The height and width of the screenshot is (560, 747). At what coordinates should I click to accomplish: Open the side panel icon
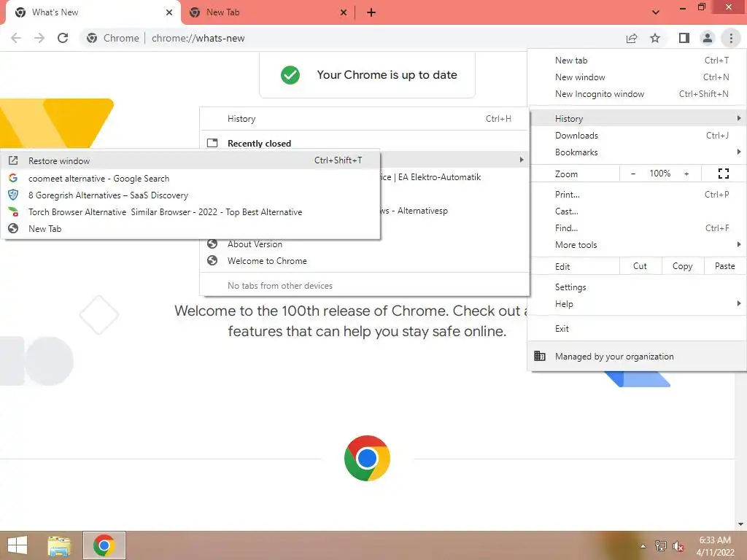click(684, 38)
